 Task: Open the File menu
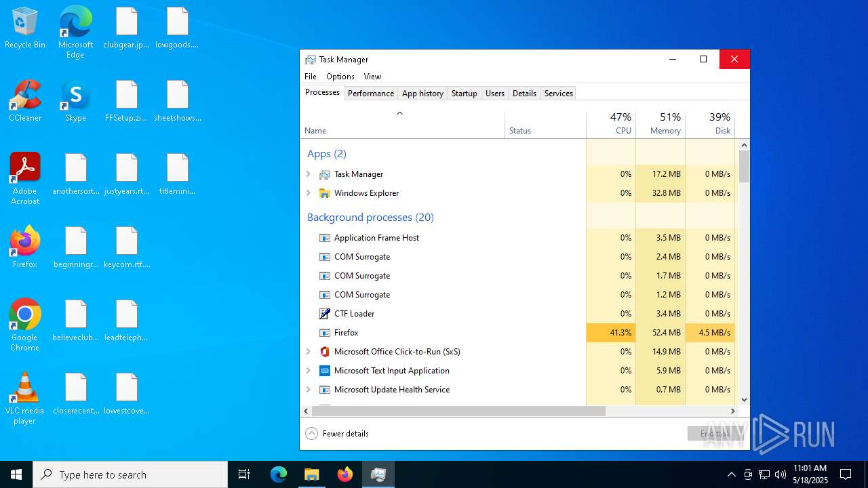pos(311,77)
